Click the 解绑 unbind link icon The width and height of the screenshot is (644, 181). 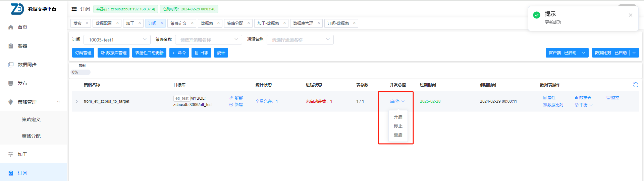pyautogui.click(x=231, y=98)
